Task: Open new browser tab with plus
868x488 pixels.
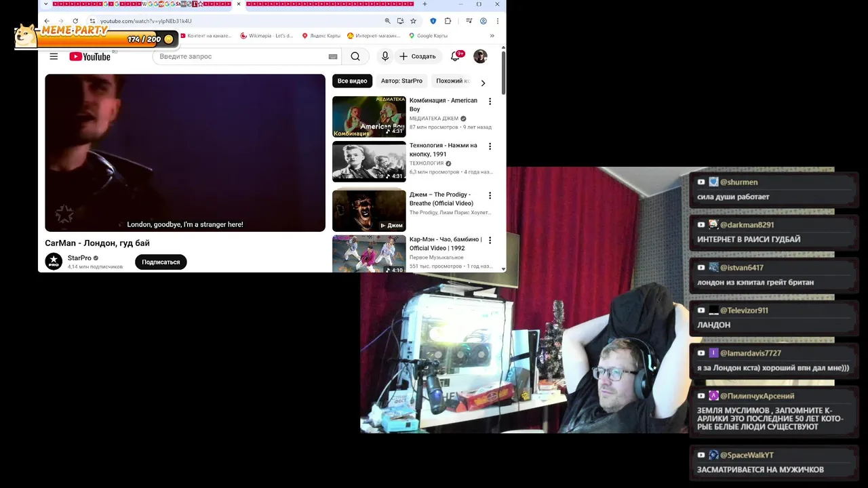Action: tap(425, 4)
